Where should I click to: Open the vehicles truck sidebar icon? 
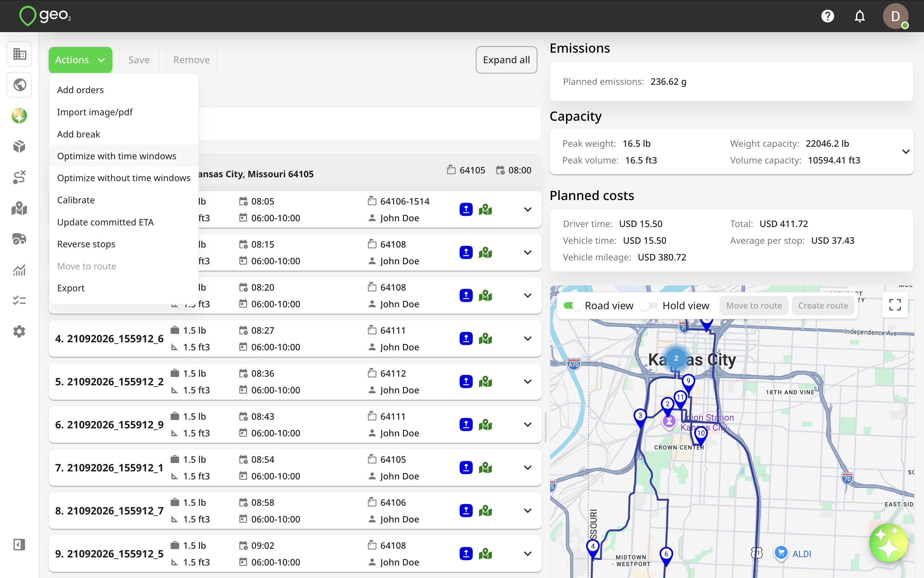[20, 239]
